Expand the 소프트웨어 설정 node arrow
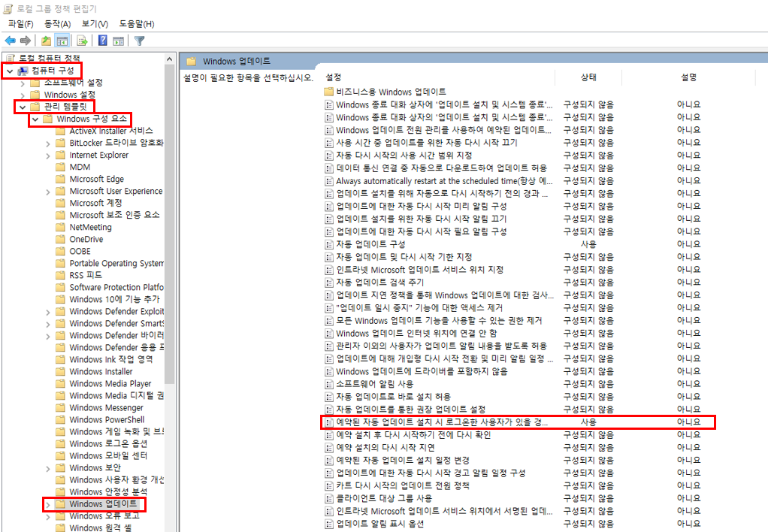Screen dimensions: 768x532 tap(23, 83)
